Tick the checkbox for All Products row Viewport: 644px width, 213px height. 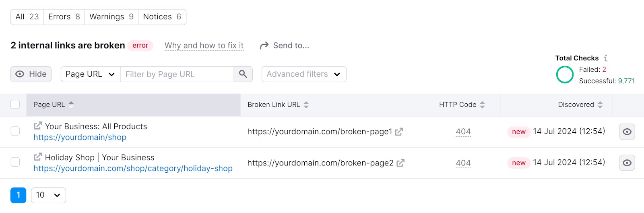[x=15, y=131]
